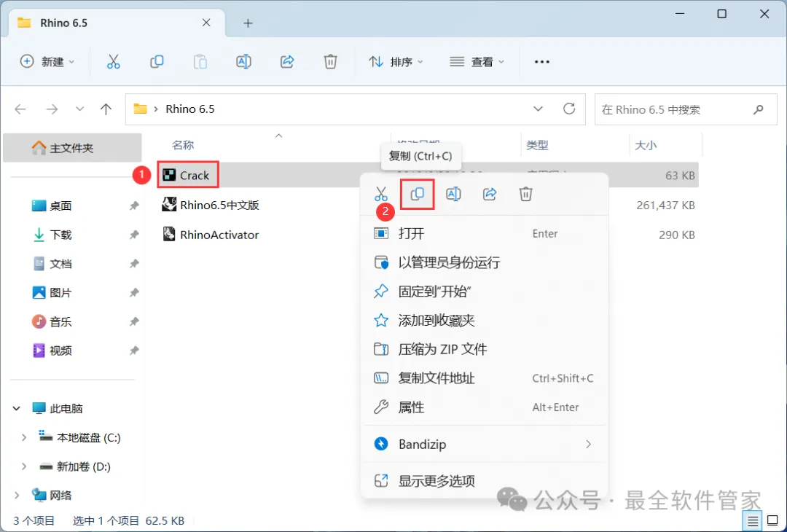Choose 压缩为 ZIP 文件
Image resolution: width=787 pixels, height=532 pixels.
pos(485,349)
